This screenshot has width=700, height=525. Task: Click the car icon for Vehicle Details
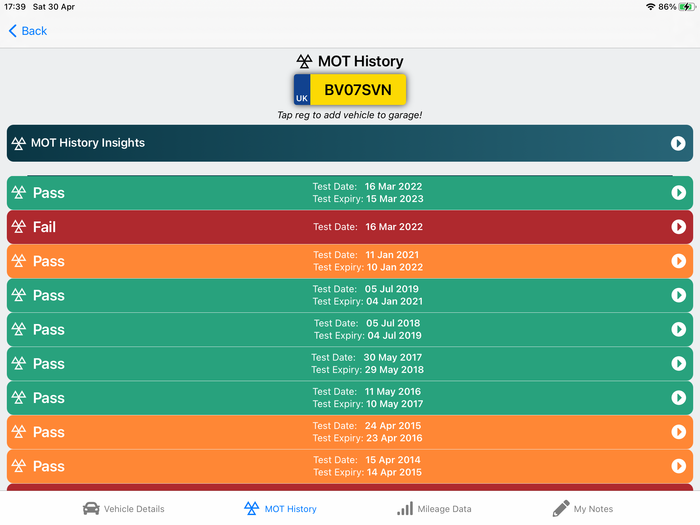[91, 508]
